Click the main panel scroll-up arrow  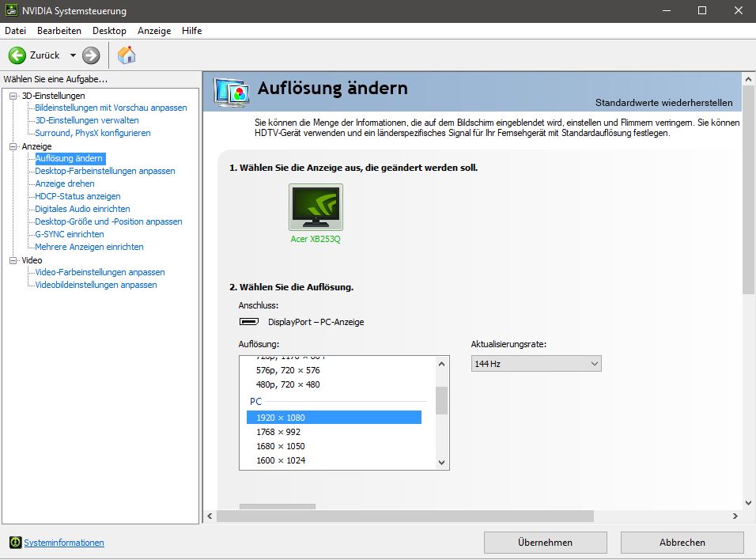[x=748, y=79]
